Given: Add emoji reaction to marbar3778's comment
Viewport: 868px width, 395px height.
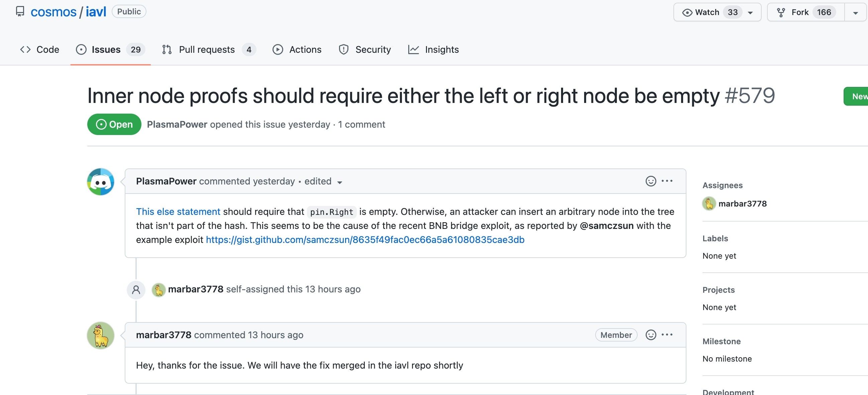Looking at the screenshot, I should coord(650,335).
